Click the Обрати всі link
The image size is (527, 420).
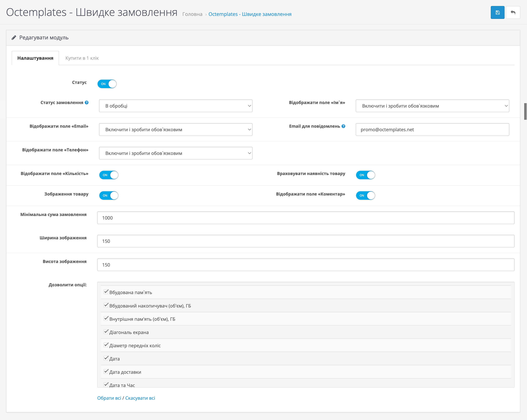point(109,398)
